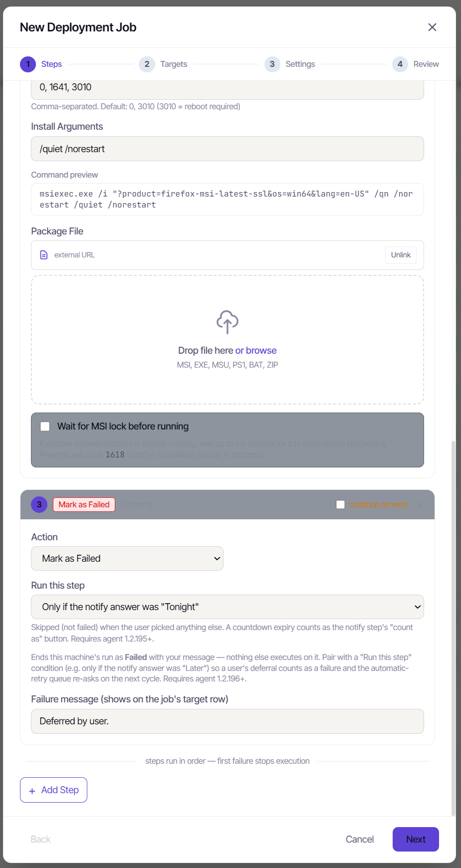
Task: Click the Back button
Action: point(41,840)
